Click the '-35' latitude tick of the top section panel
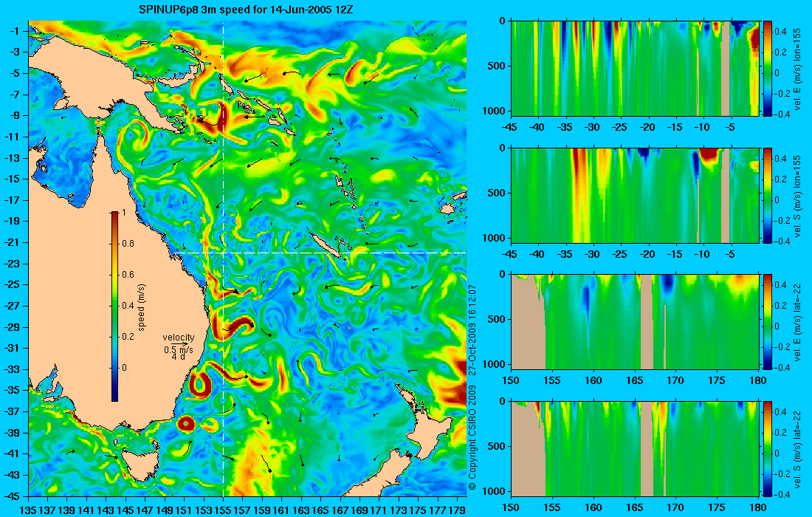 pyautogui.click(x=565, y=128)
